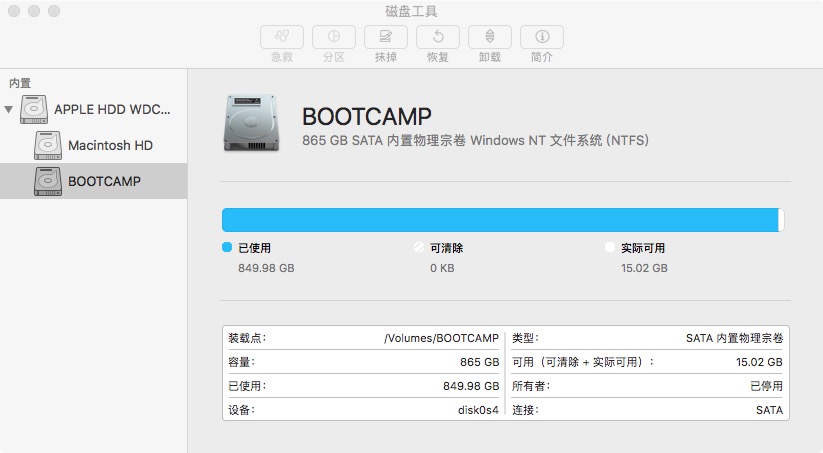Click the Macintosh HD disk icon in sidebar
823x453 pixels.
pos(48,145)
